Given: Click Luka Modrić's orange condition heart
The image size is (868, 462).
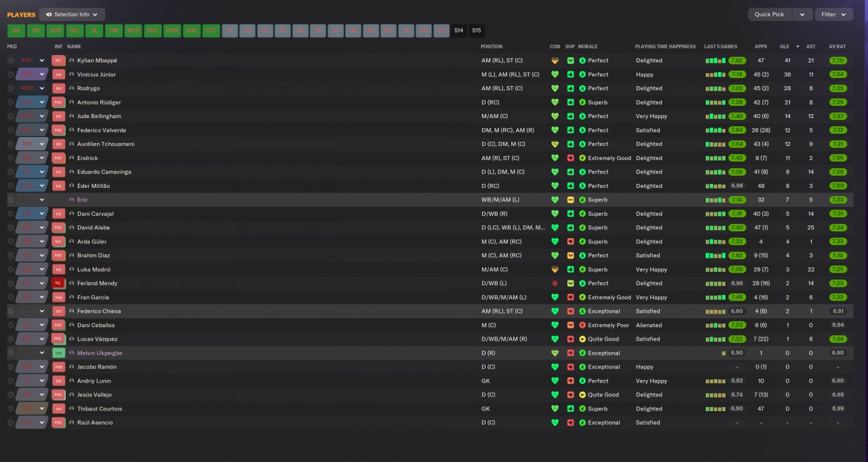Looking at the screenshot, I should (x=555, y=269).
